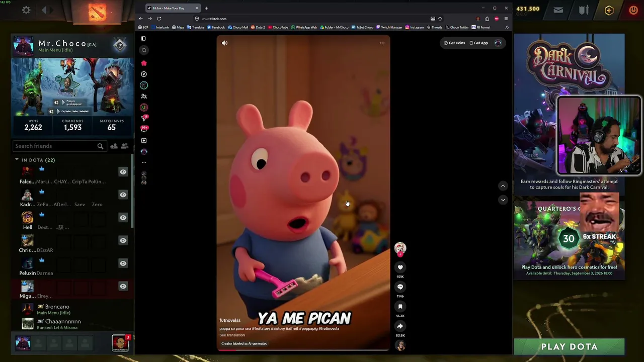This screenshot has height=362, width=644.
Task: Click the Dota Plus gold badge icon
Action: pos(609,10)
